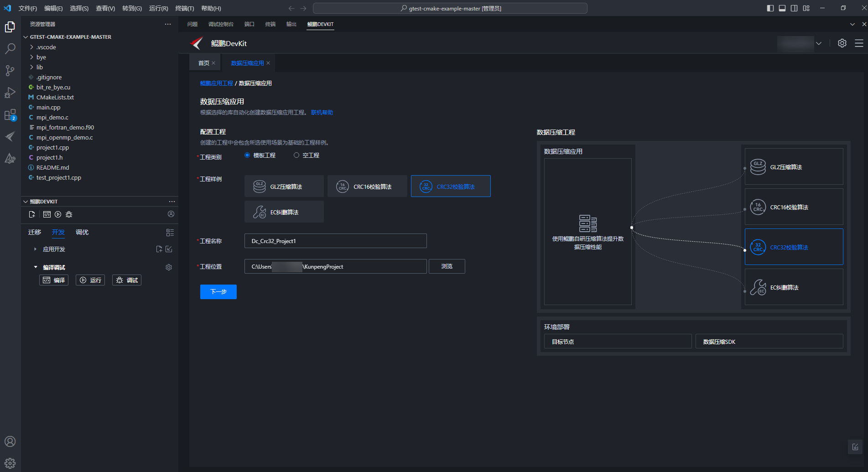Open the Explorer view in activity bar
Image resolution: width=868 pixels, height=472 pixels.
click(x=10, y=27)
